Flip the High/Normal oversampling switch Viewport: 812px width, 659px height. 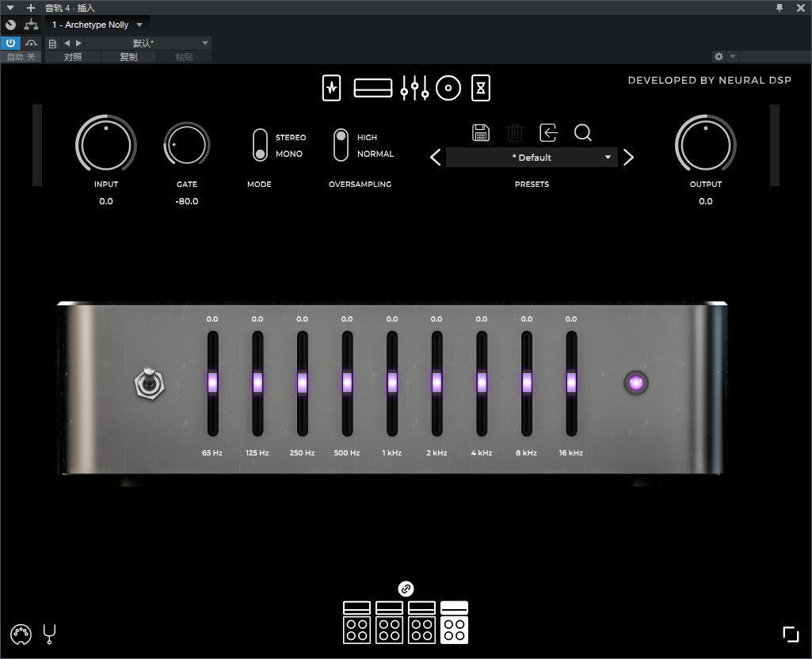(x=341, y=145)
